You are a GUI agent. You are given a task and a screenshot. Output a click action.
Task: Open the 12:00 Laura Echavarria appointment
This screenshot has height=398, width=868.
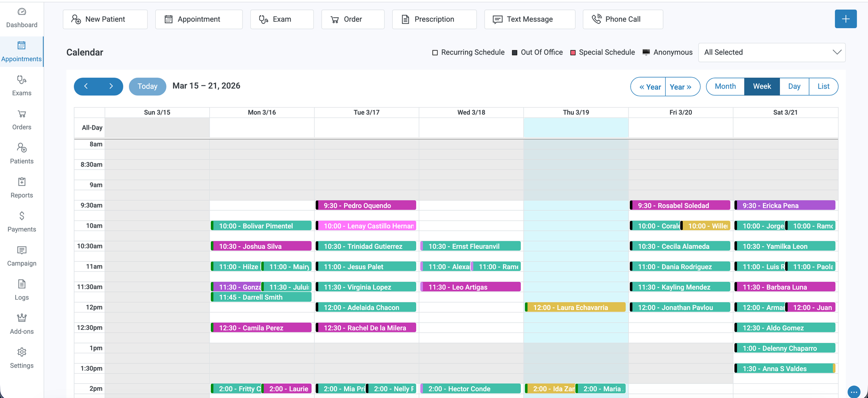[x=575, y=307]
